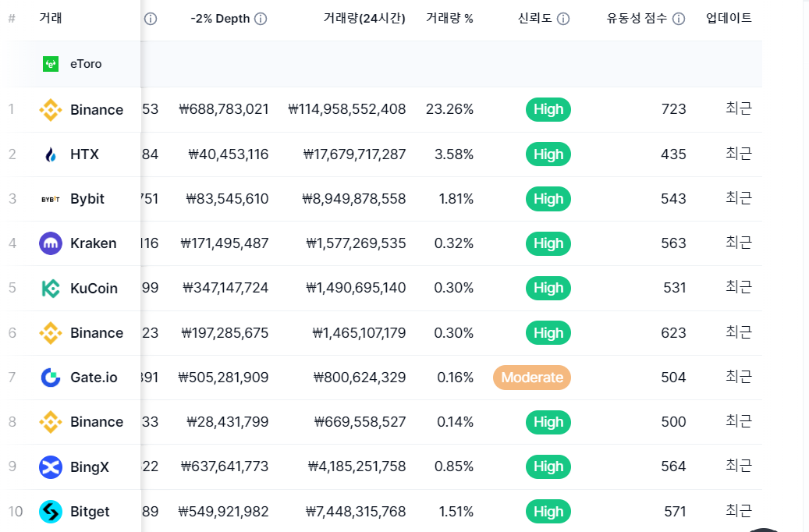This screenshot has width=809, height=532.
Task: Click the High badge in BingX row
Action: coord(548,467)
